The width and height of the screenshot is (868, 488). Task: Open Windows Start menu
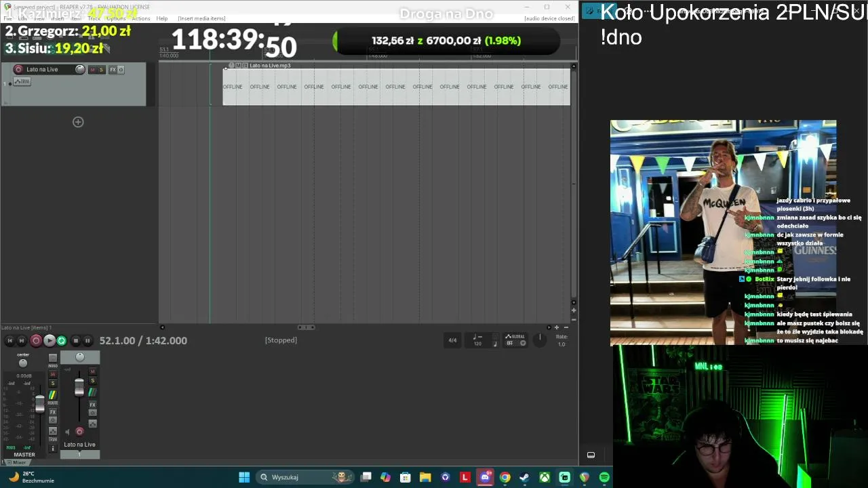(x=244, y=477)
